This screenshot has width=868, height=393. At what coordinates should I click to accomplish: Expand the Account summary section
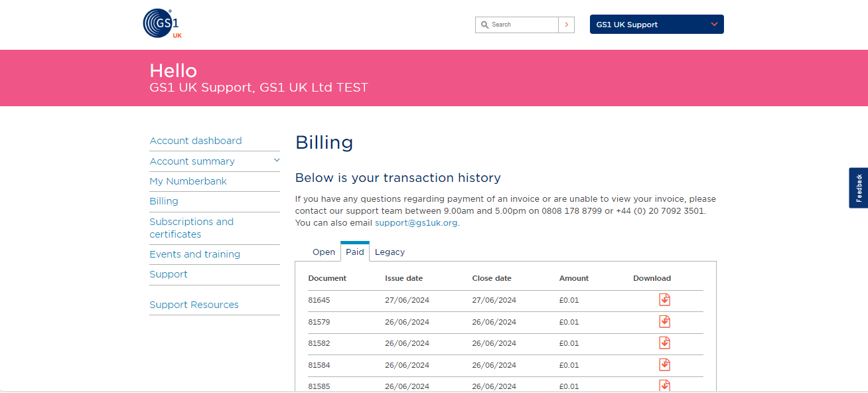[x=276, y=161]
